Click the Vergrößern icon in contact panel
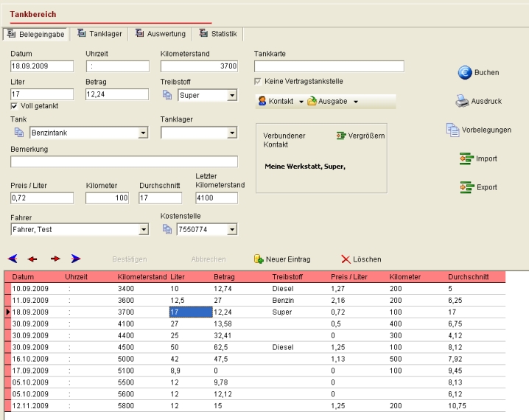This screenshot has width=529, height=420. pyautogui.click(x=341, y=136)
